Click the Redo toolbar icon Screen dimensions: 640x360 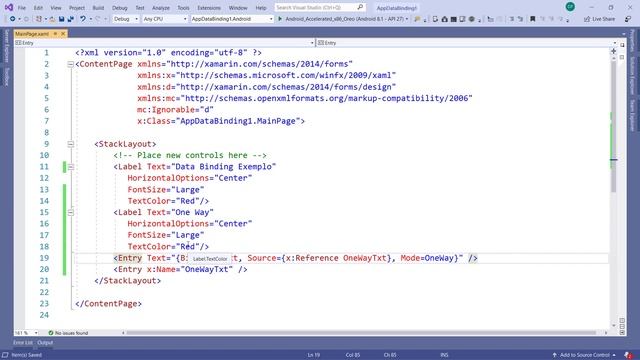98,19
